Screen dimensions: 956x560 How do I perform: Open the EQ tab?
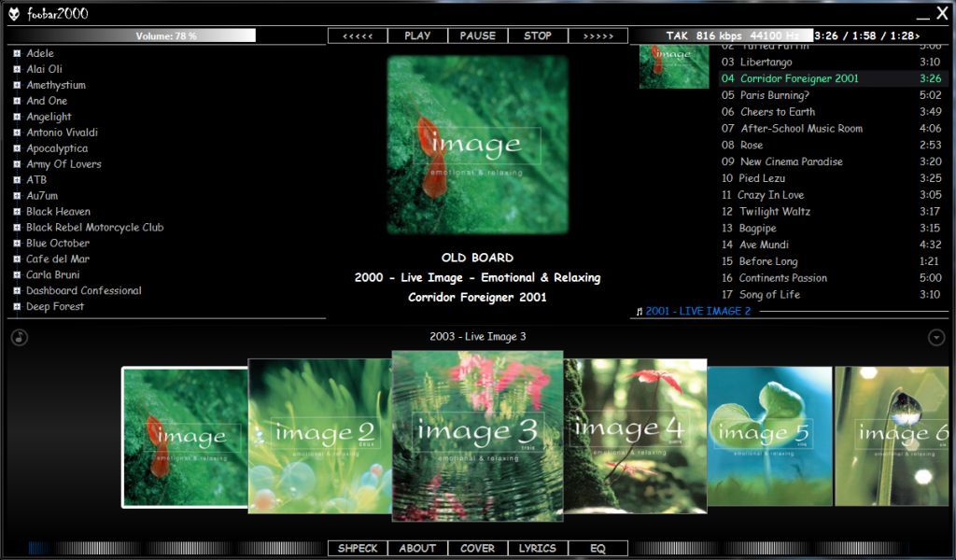click(598, 549)
